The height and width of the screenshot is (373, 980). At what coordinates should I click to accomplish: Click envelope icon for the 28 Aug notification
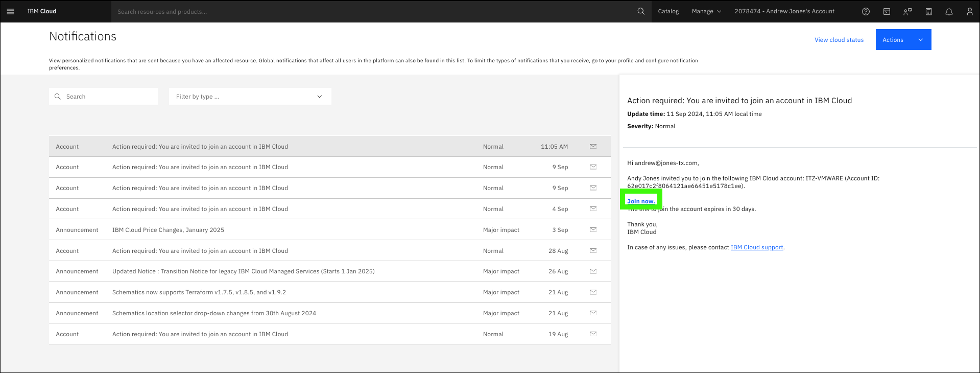click(x=593, y=251)
